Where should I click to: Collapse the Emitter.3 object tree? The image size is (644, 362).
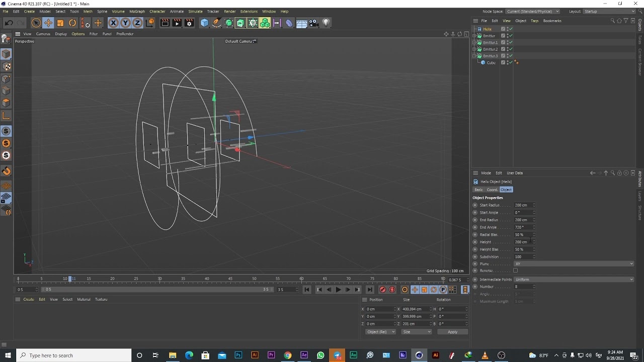[x=474, y=56]
